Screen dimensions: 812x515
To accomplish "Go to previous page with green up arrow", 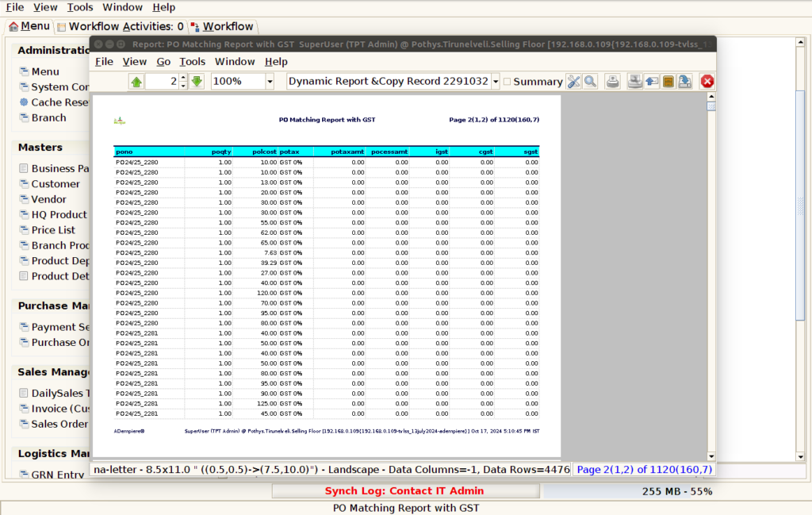I will [x=136, y=82].
